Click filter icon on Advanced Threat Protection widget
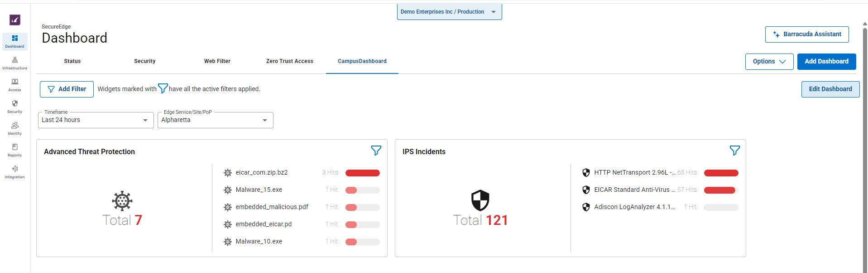This screenshot has width=868, height=273. pyautogui.click(x=376, y=151)
